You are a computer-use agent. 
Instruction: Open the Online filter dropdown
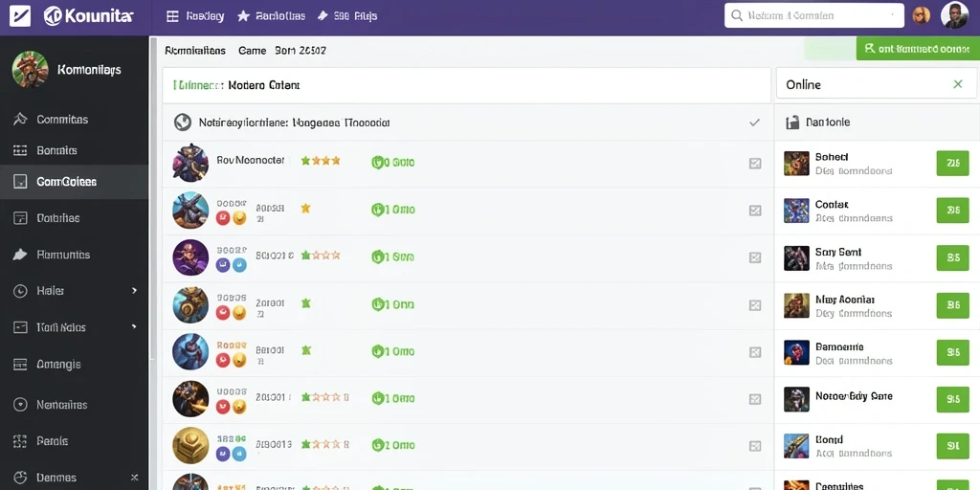tap(877, 84)
